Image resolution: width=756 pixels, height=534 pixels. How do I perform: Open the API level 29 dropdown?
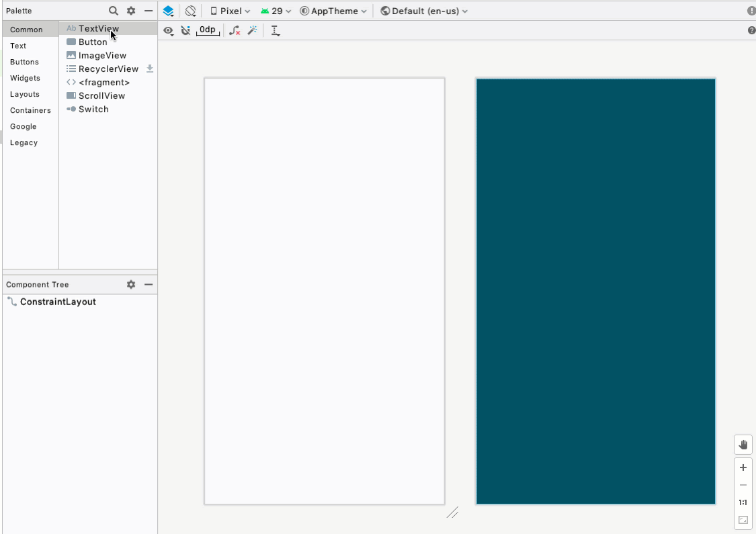coord(276,11)
